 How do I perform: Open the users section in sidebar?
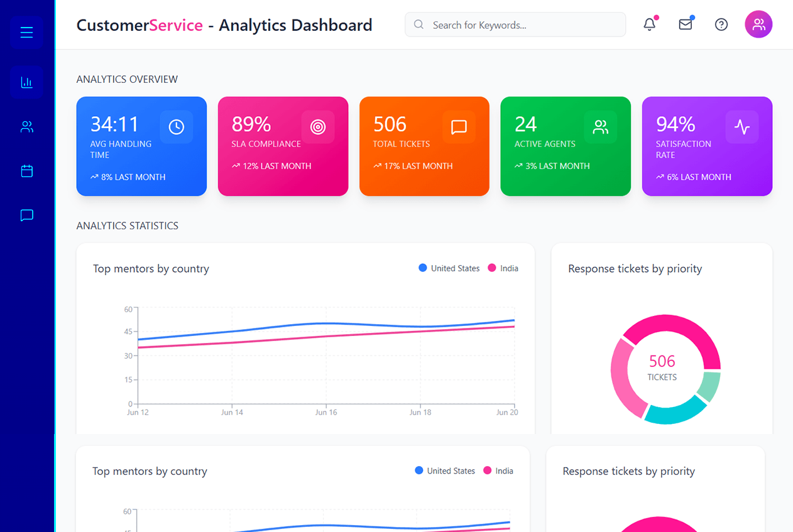pyautogui.click(x=26, y=127)
